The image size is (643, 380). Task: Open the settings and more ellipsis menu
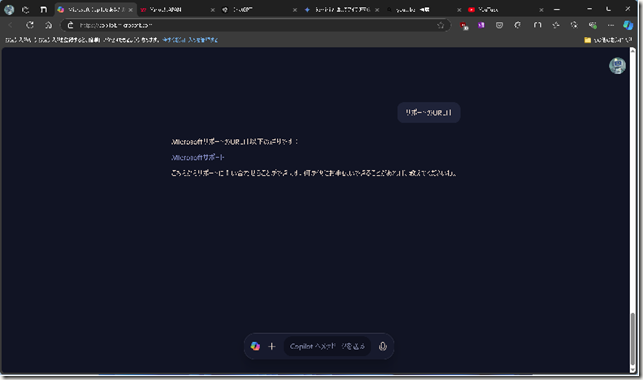point(611,25)
